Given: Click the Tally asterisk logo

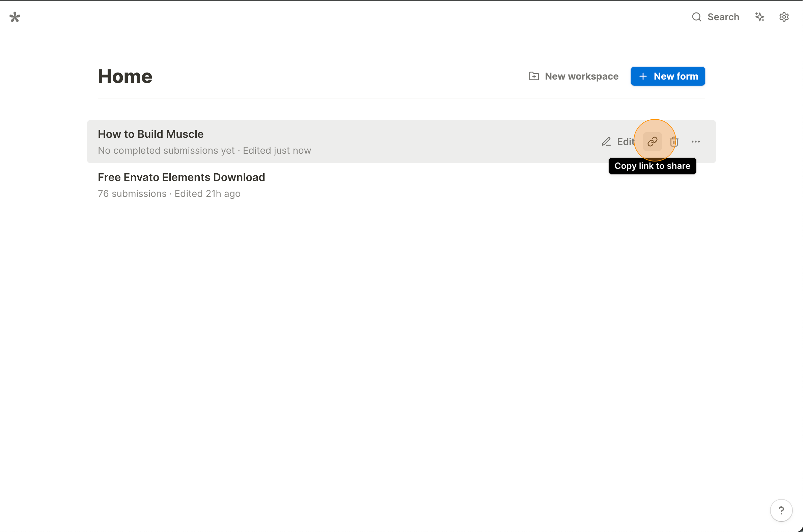Looking at the screenshot, I should 15,17.
